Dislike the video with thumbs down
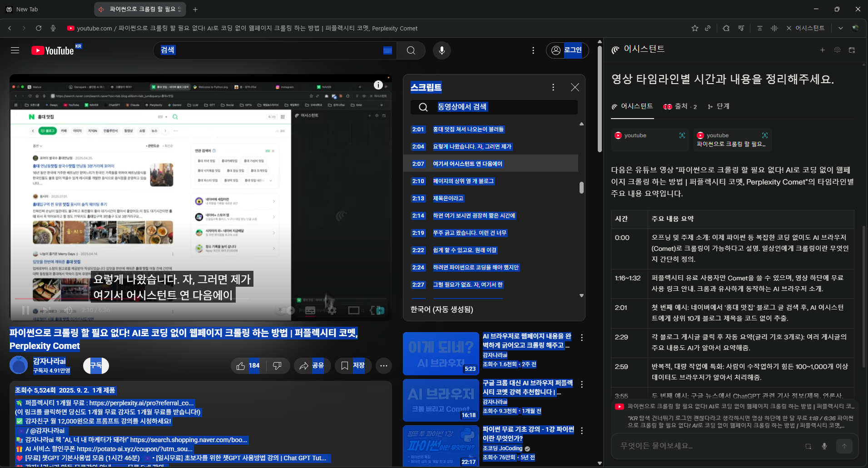This screenshot has width=868, height=468. (278, 366)
